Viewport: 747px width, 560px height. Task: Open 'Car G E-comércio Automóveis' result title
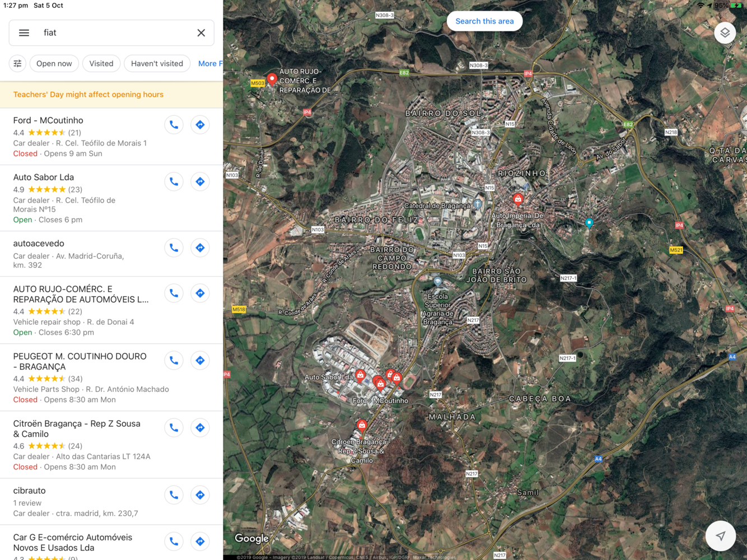tap(73, 542)
